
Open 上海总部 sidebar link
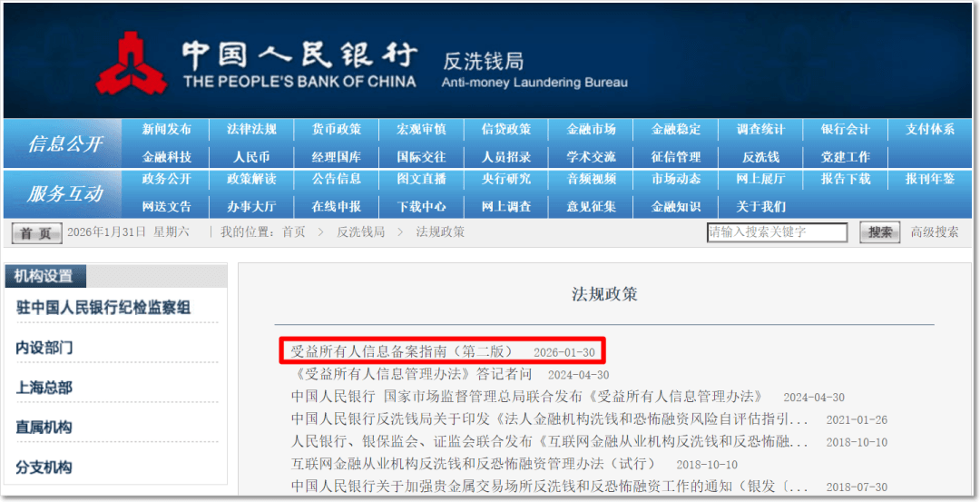44,388
